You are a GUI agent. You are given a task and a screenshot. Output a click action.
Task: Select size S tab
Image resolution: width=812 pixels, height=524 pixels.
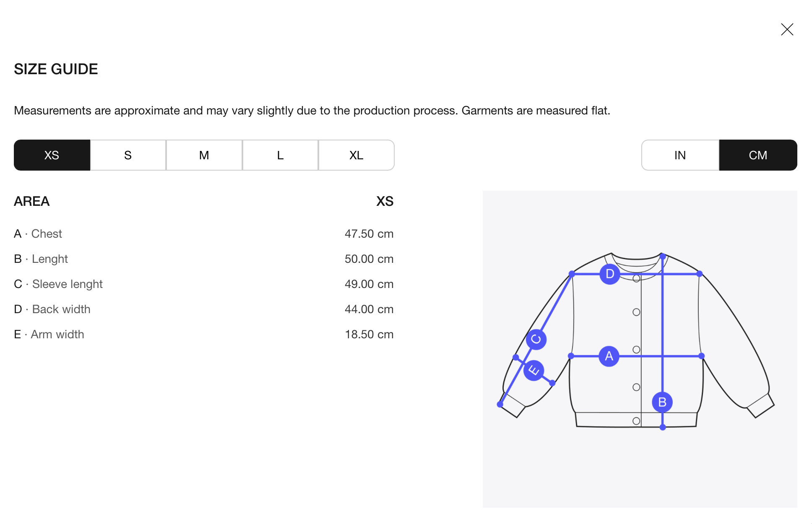[x=128, y=155]
